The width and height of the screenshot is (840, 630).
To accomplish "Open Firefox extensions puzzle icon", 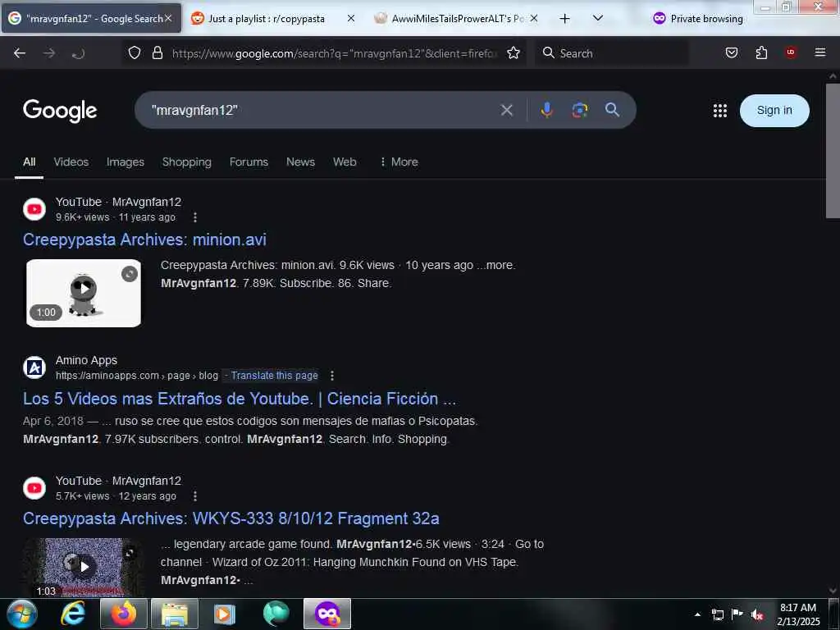I will click(761, 53).
